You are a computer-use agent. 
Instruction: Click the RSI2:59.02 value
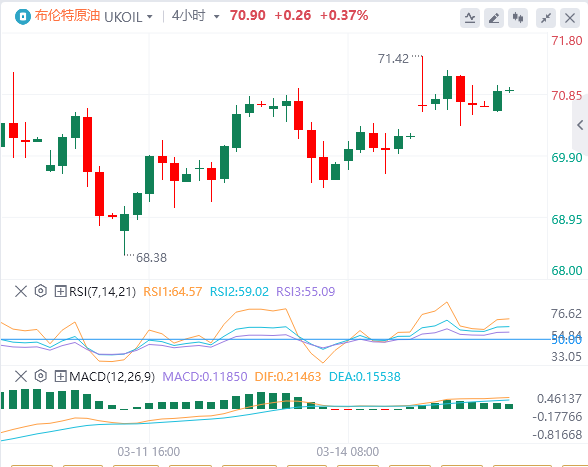[239, 291]
